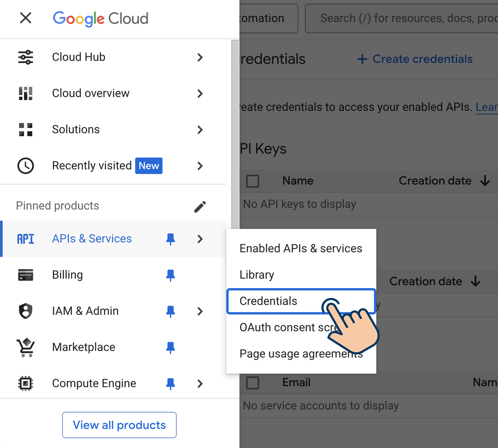Close the navigation menu with the X icon

pos(26,18)
